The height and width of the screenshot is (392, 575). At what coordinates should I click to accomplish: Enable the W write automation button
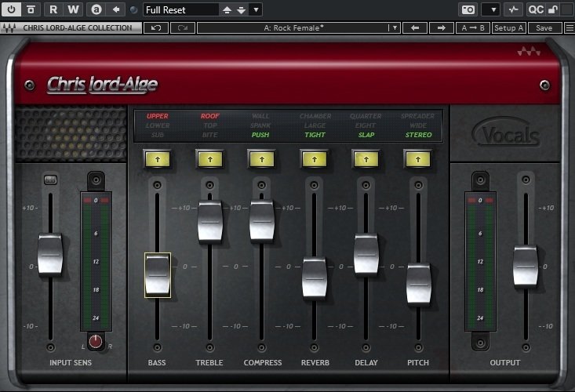pos(73,9)
